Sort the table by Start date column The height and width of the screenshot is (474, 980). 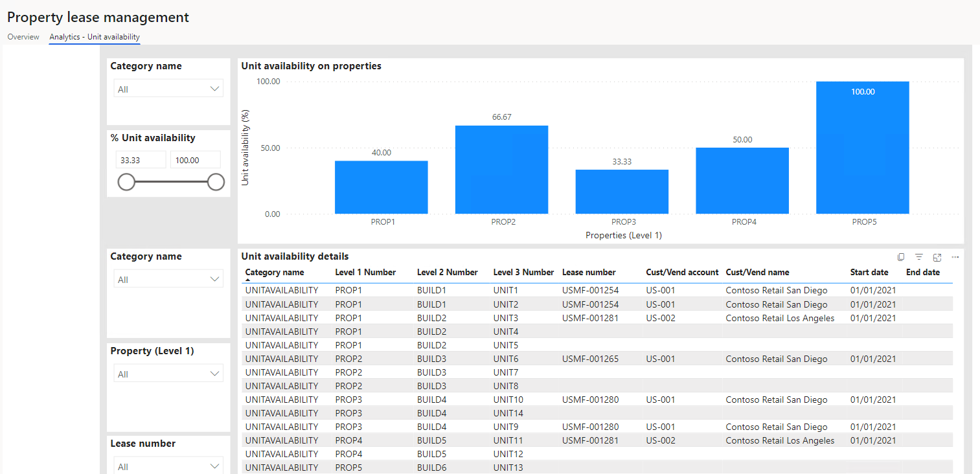point(869,272)
